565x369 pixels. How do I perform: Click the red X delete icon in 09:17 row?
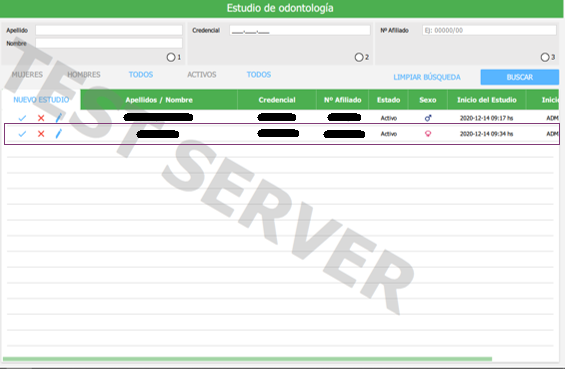pyautogui.click(x=41, y=118)
